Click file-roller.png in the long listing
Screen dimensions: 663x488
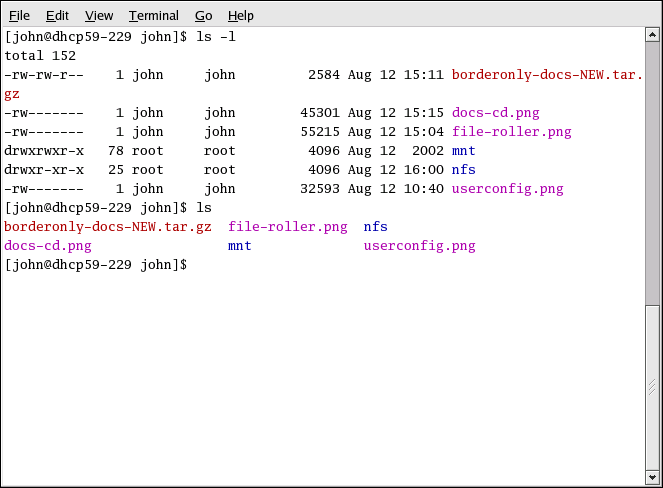pos(511,132)
